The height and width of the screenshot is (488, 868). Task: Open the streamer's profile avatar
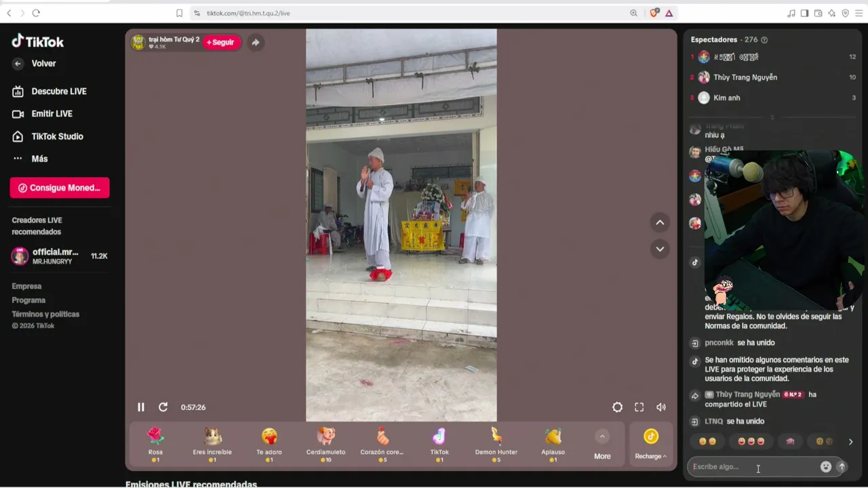click(x=138, y=42)
